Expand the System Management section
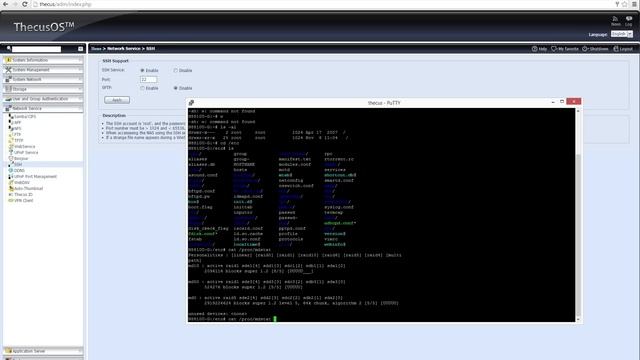640x360 pixels. click(43, 70)
